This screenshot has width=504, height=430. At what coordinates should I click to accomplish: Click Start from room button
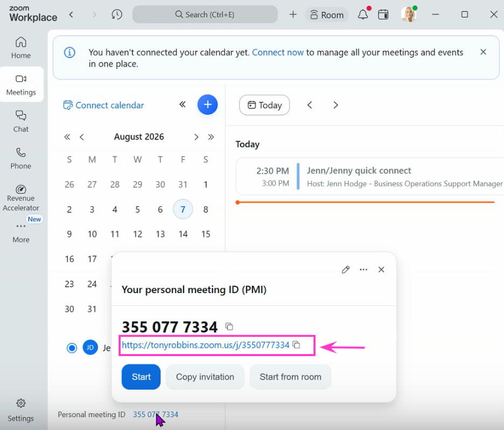point(290,377)
